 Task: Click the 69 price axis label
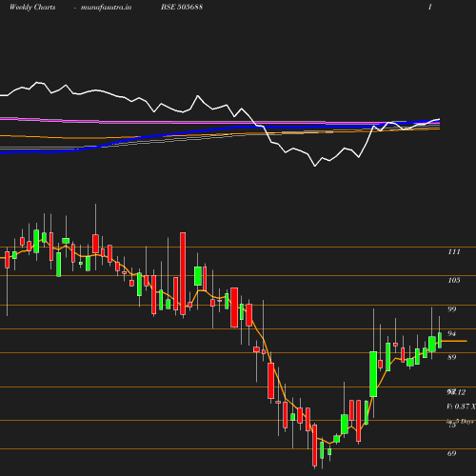(x=451, y=453)
